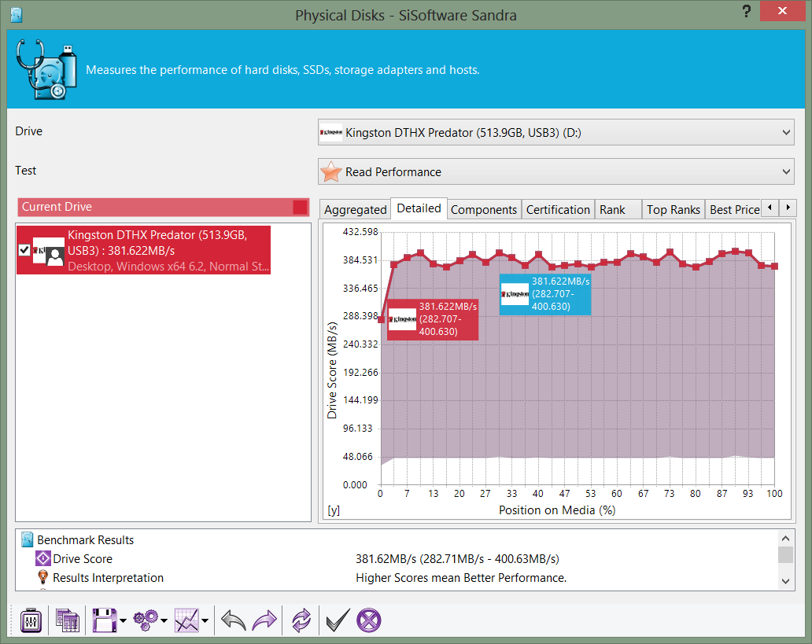The height and width of the screenshot is (644, 812).
Task: Click the gears engine settings icon
Action: [146, 620]
